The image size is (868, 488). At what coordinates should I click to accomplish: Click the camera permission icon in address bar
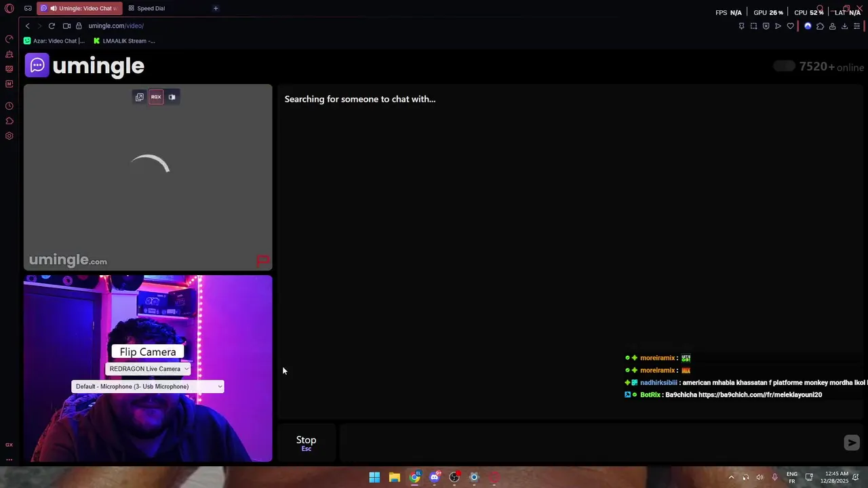tap(66, 26)
